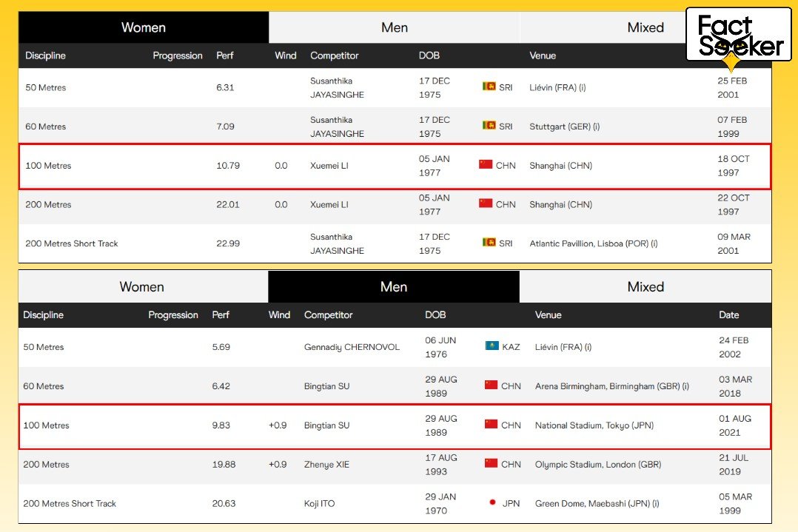Screen dimensions: 798x532
Task: Switch to Men tab in the upper table
Action: [x=394, y=27]
